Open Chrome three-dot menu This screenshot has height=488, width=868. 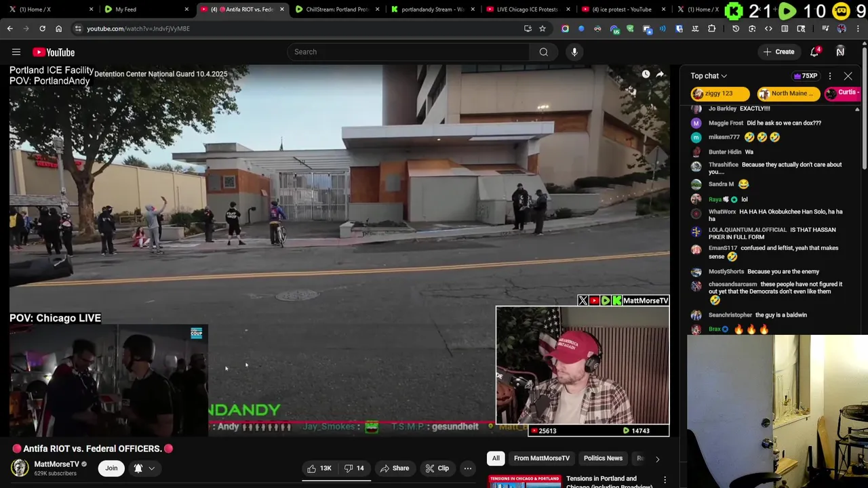(x=859, y=28)
